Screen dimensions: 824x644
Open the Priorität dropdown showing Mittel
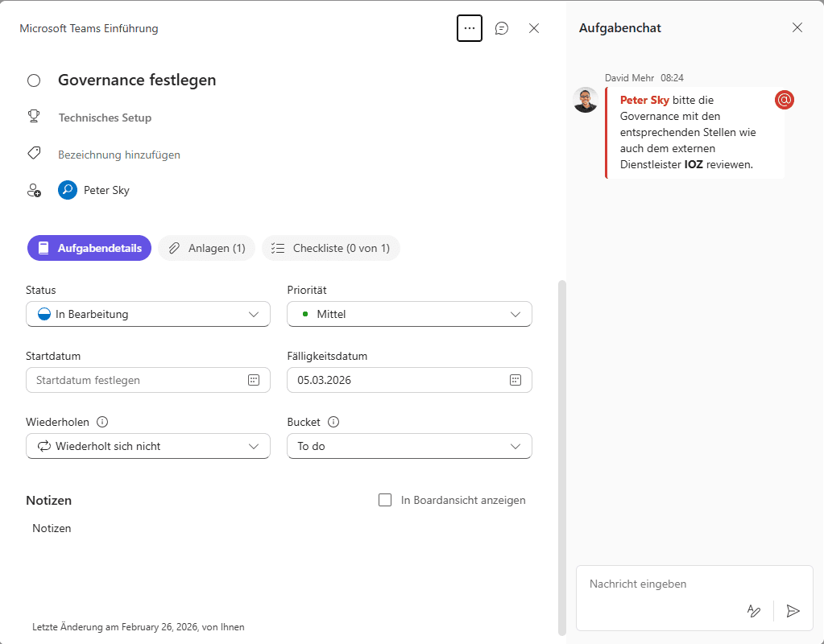pos(409,314)
